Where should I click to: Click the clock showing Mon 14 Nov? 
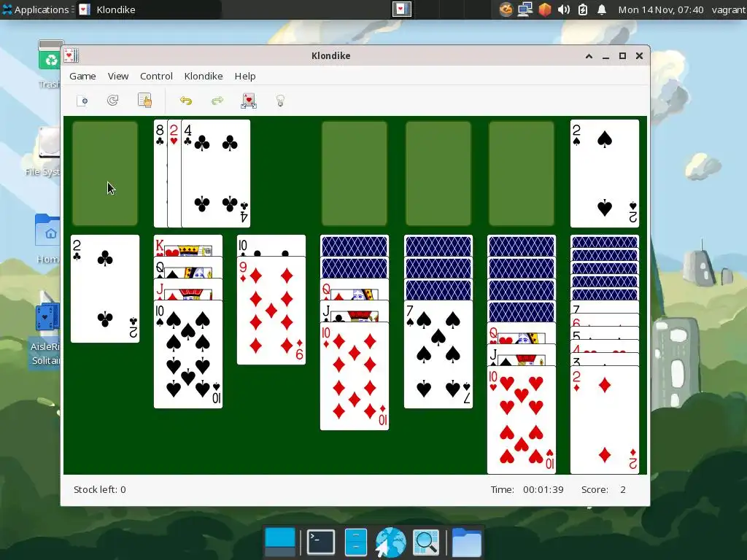[x=661, y=9]
